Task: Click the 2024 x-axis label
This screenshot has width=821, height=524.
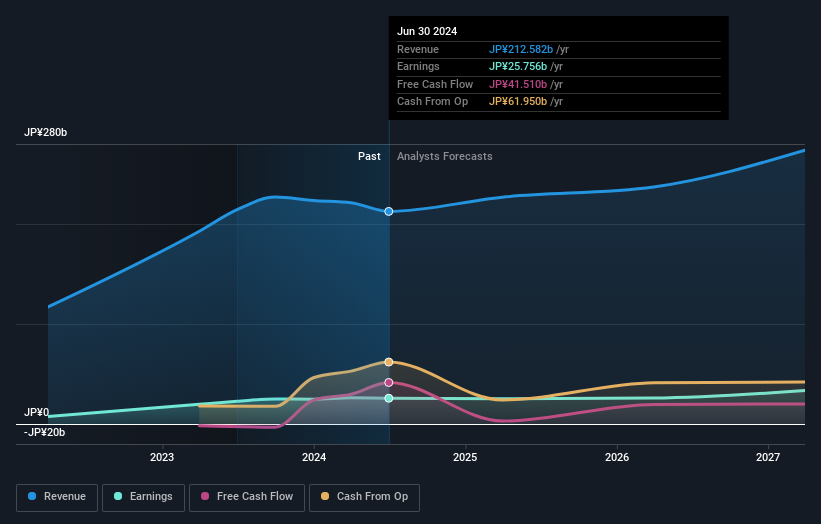Action: point(314,458)
